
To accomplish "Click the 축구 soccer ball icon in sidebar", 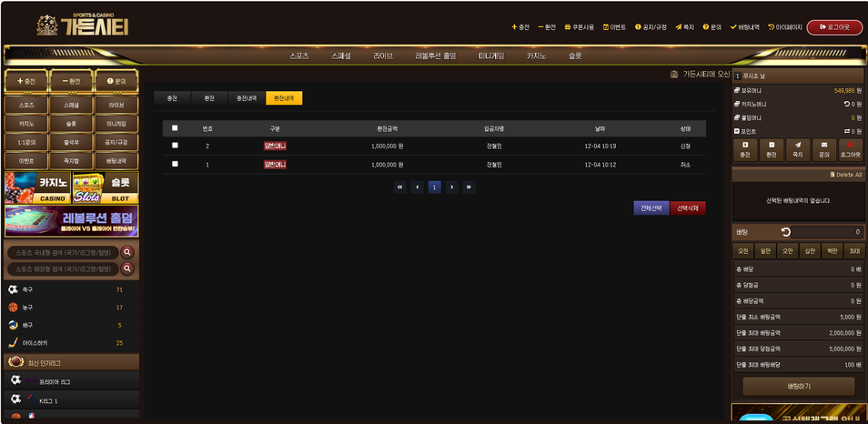I will (14, 289).
